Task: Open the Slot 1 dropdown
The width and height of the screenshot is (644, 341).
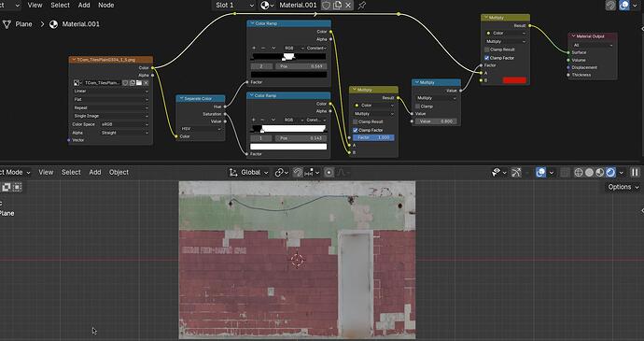Action: 234,6
